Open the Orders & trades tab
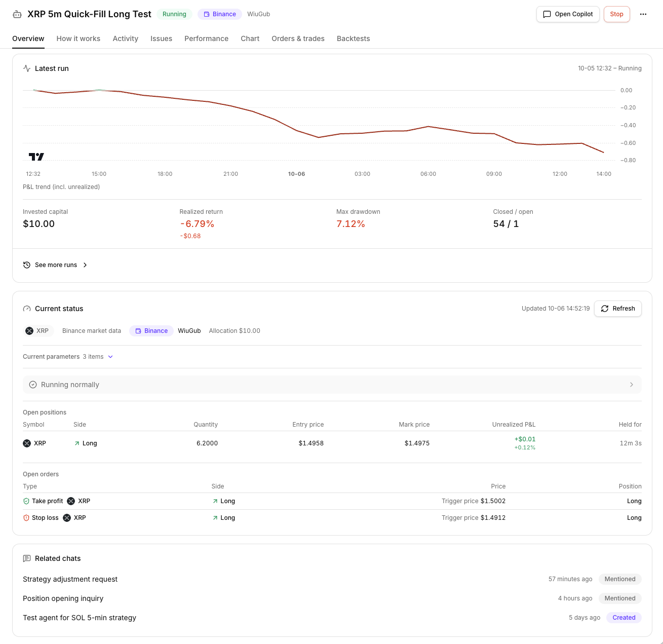This screenshot has width=663, height=644. pos(298,39)
